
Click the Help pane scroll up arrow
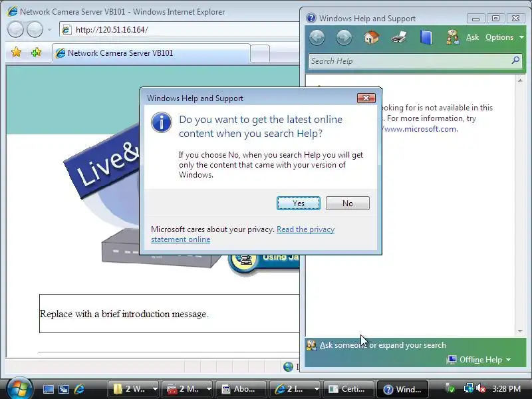click(x=520, y=80)
